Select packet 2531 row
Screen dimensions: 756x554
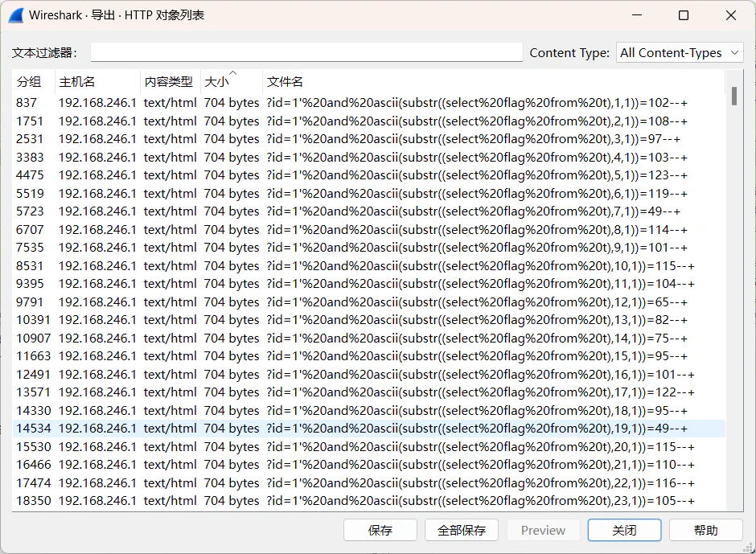click(369, 139)
